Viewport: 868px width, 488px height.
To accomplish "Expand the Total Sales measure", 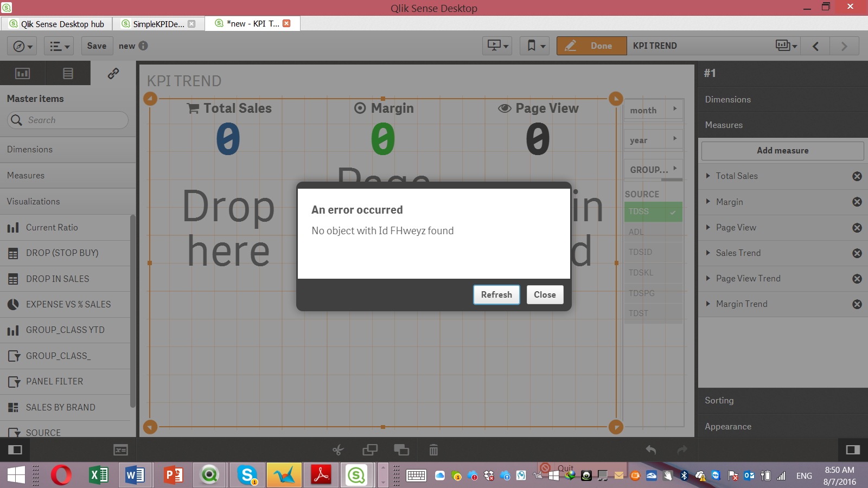I will click(x=708, y=176).
